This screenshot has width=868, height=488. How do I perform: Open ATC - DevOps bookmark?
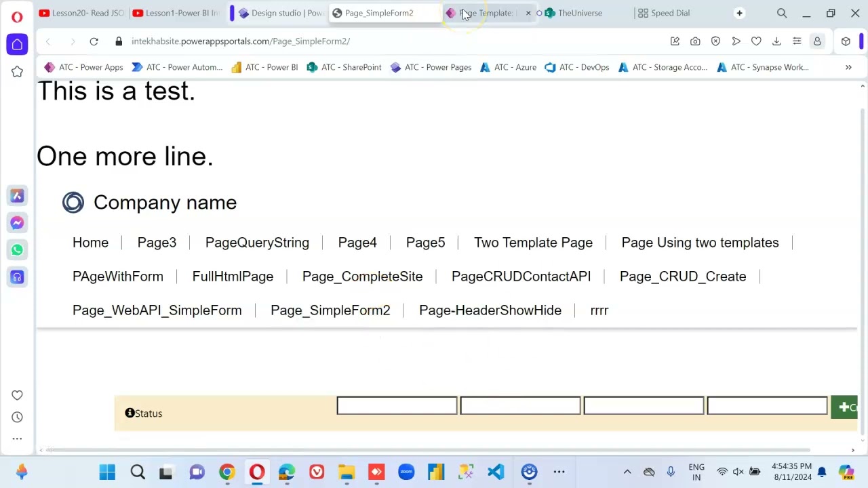coord(577,67)
